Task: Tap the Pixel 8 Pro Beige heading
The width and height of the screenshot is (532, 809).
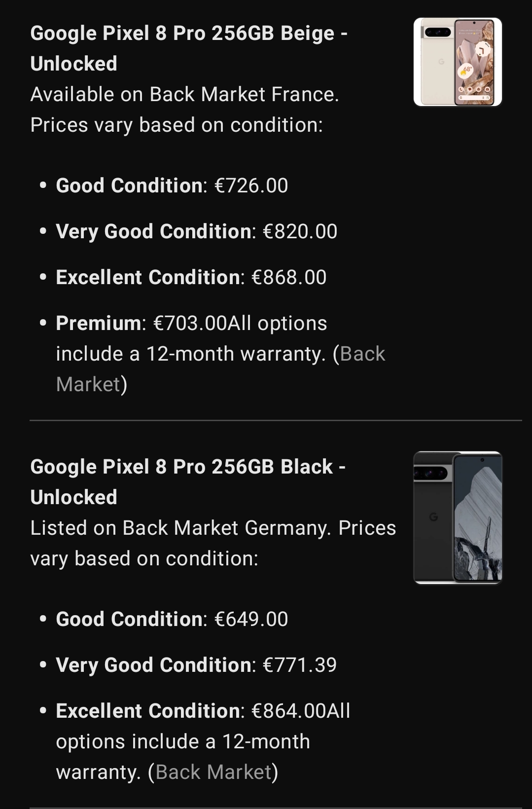Action: tap(189, 48)
